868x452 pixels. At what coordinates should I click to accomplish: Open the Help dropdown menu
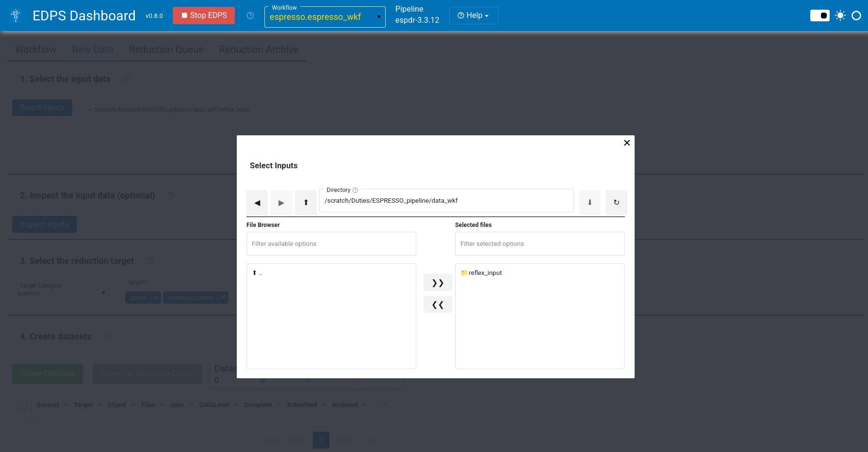pyautogui.click(x=474, y=16)
